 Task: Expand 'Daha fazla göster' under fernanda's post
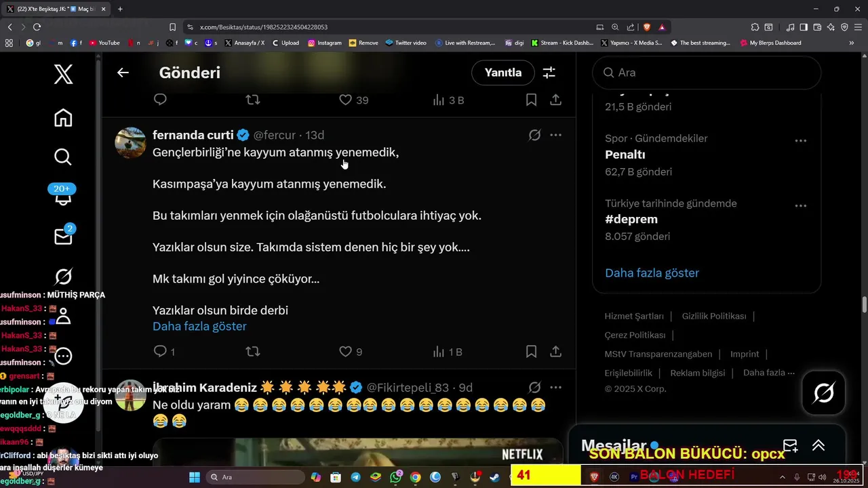pos(199,326)
